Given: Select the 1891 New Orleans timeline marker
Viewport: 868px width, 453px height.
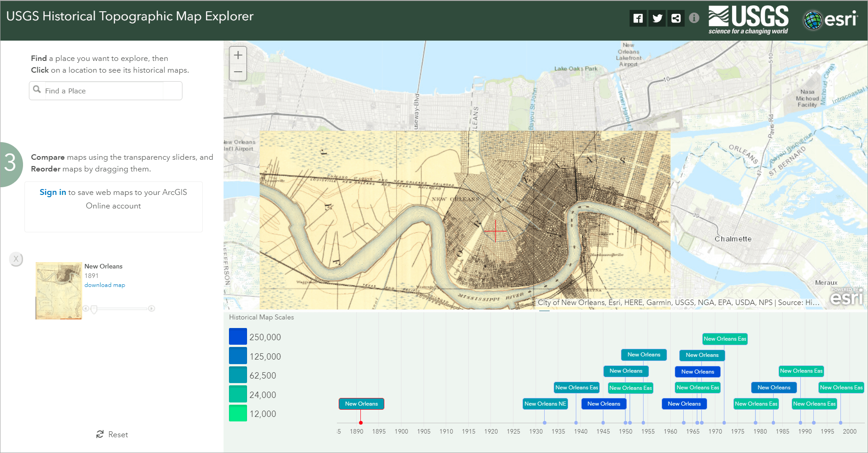Looking at the screenshot, I should coord(361,403).
